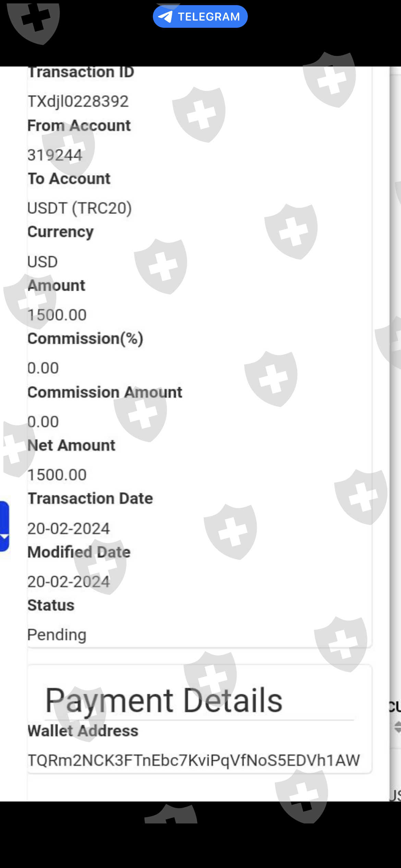
Task: Click the Commission Amount label
Action: (105, 392)
